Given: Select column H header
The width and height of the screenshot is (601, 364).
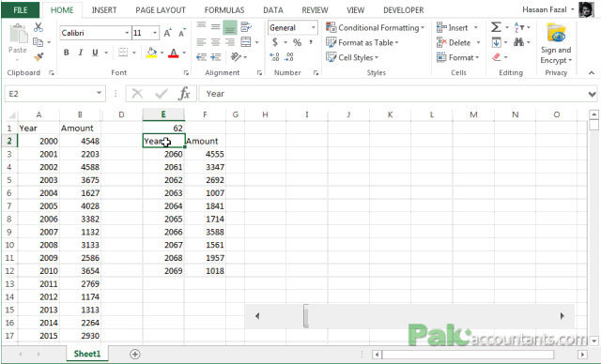Looking at the screenshot, I should coord(265,114).
